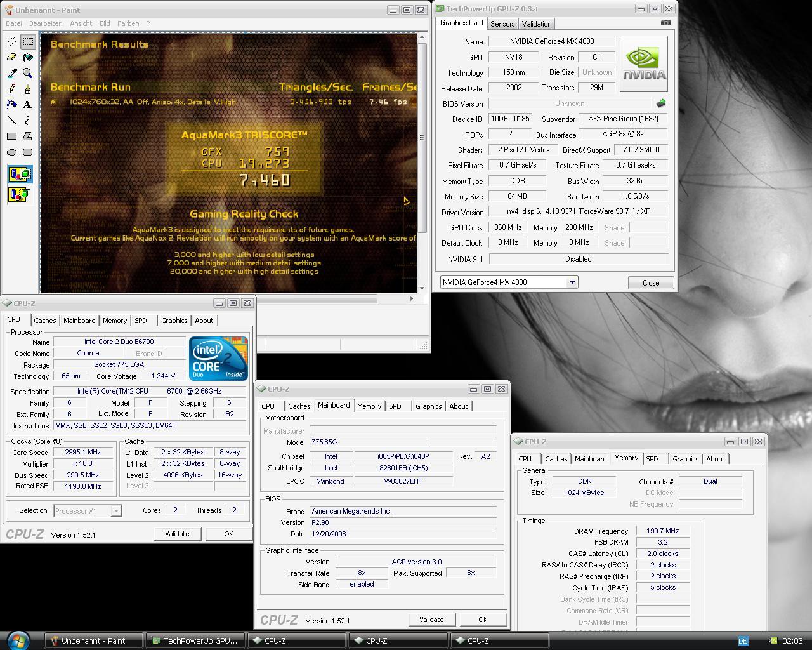Screen dimensions: 812x650
Task: Switch to TechPowerUp GPU-Z taskbar button
Action: (195, 640)
